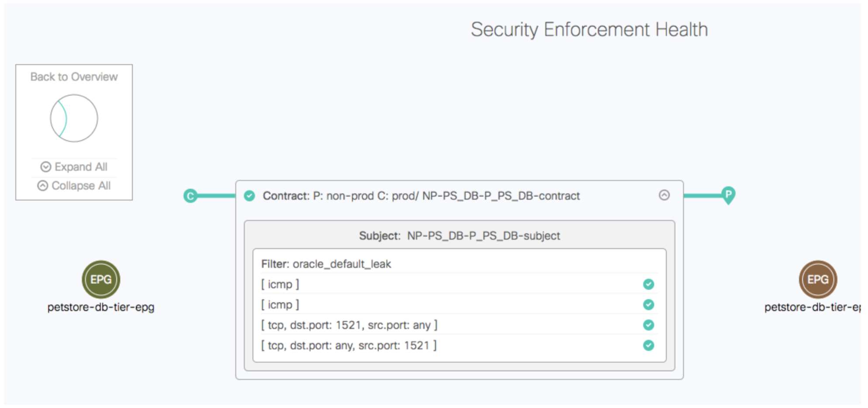Select the NP-PS_DB-P_PS_DB-subject header
The width and height of the screenshot is (868, 408).
459,236
